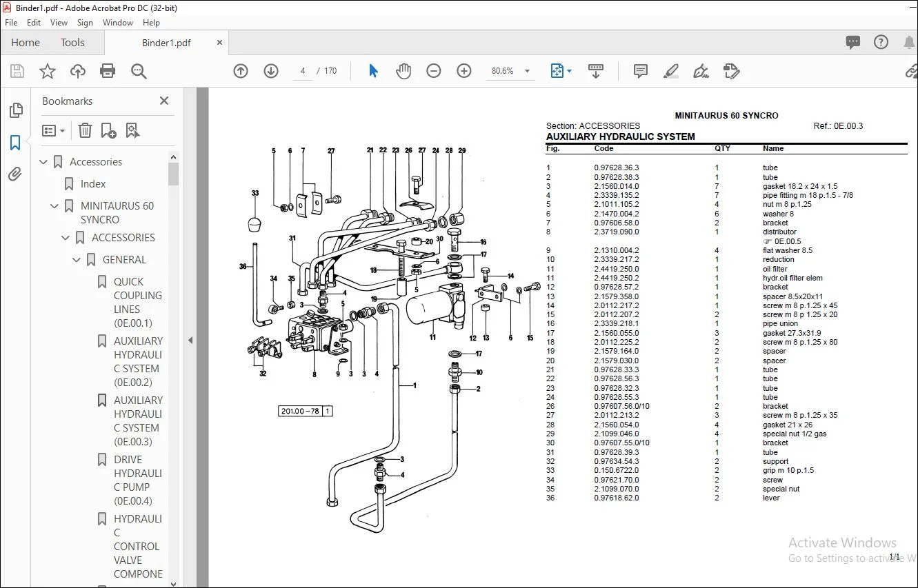918x588 pixels.
Task: Delete the selected bookmark with trash icon
Action: 85,130
